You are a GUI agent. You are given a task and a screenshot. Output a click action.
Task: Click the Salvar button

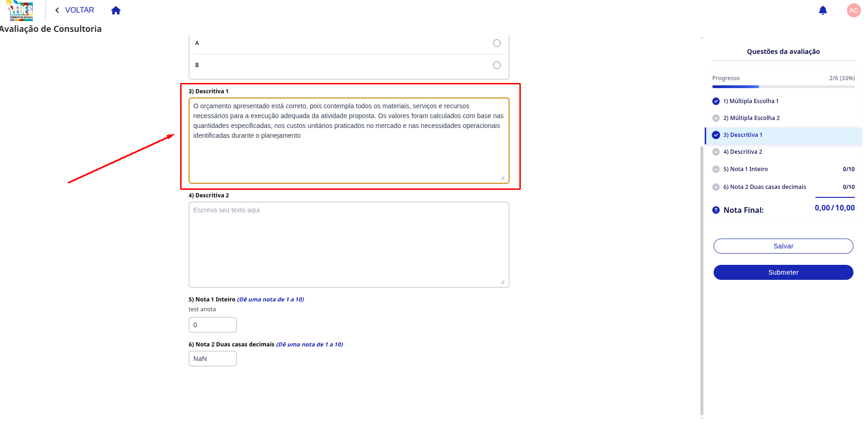tap(783, 246)
